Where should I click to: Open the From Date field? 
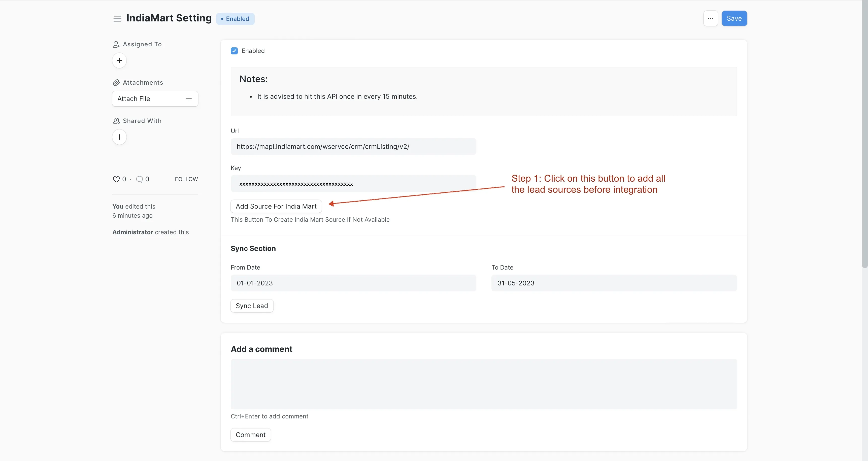tap(353, 283)
